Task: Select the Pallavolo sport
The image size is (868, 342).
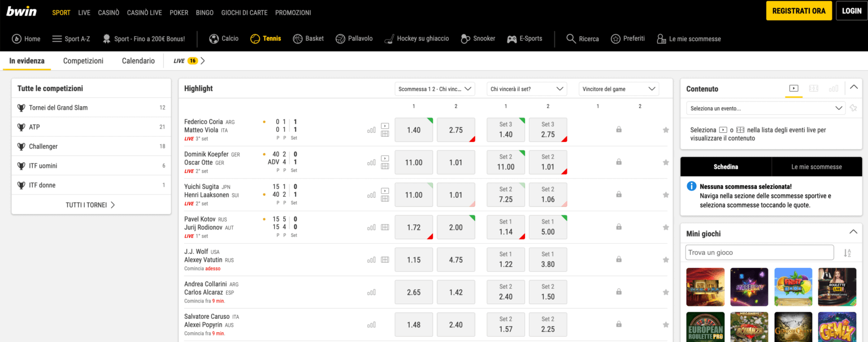Action: tap(354, 39)
